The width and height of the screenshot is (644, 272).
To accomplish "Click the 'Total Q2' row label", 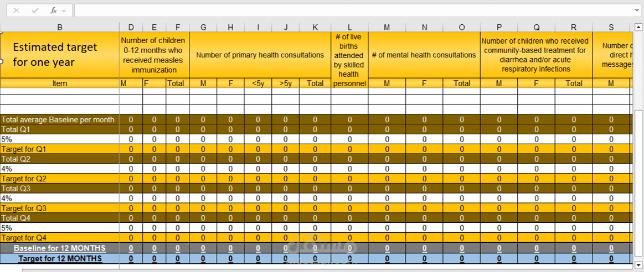I will coord(60,159).
